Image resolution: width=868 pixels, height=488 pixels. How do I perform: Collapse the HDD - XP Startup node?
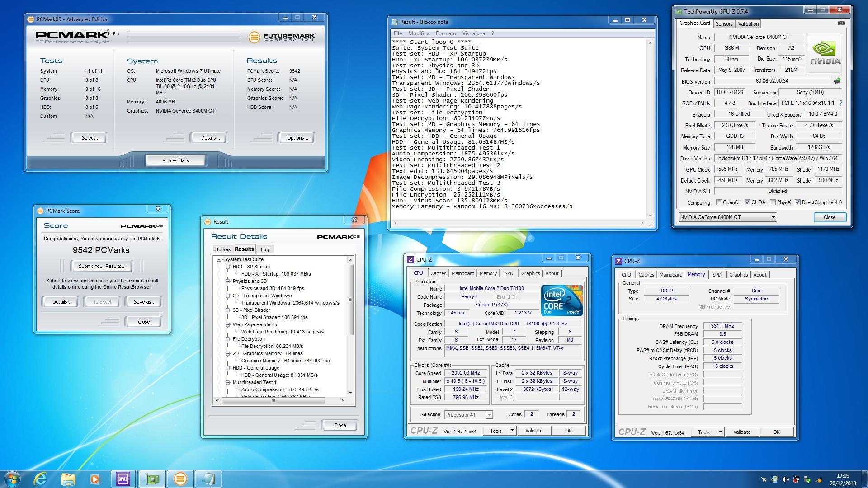click(228, 267)
